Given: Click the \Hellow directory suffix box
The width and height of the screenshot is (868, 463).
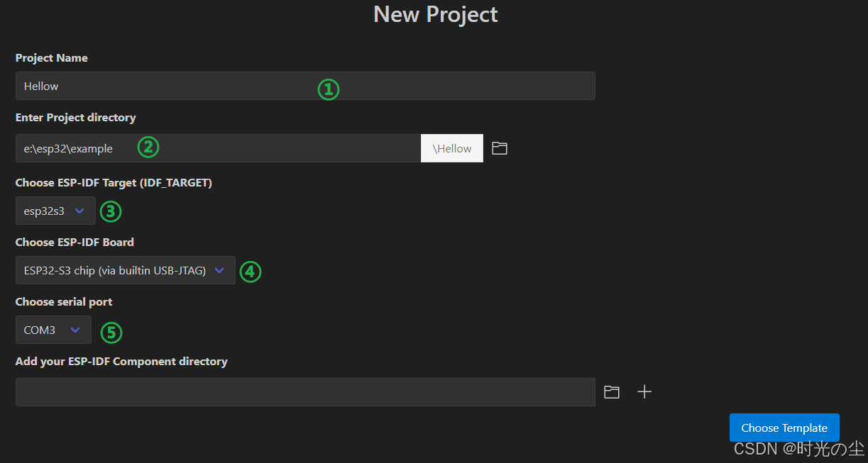Looking at the screenshot, I should 452,148.
